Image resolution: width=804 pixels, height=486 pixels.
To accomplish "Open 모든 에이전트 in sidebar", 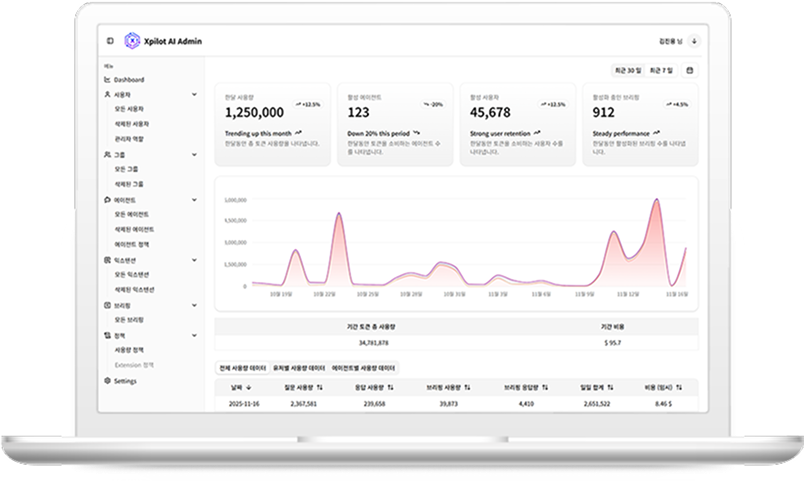I will pyautogui.click(x=132, y=215).
